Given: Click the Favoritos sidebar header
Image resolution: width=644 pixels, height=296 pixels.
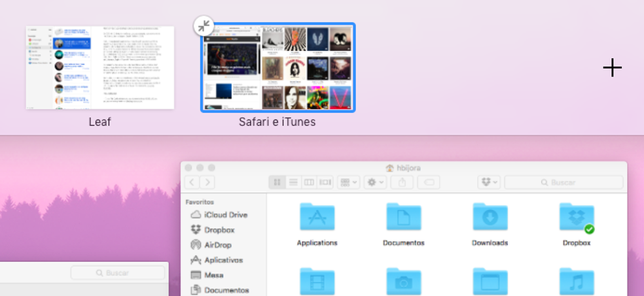Looking at the screenshot, I should coord(200,202).
